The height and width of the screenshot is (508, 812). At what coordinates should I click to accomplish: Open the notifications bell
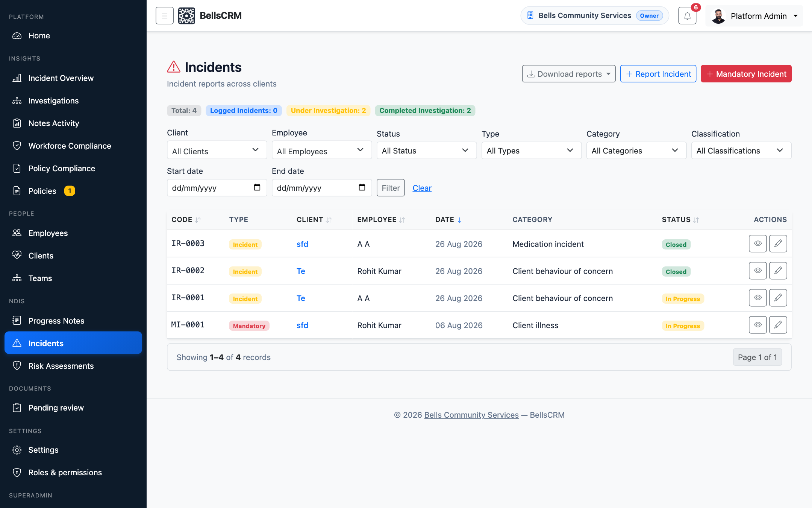(x=687, y=16)
